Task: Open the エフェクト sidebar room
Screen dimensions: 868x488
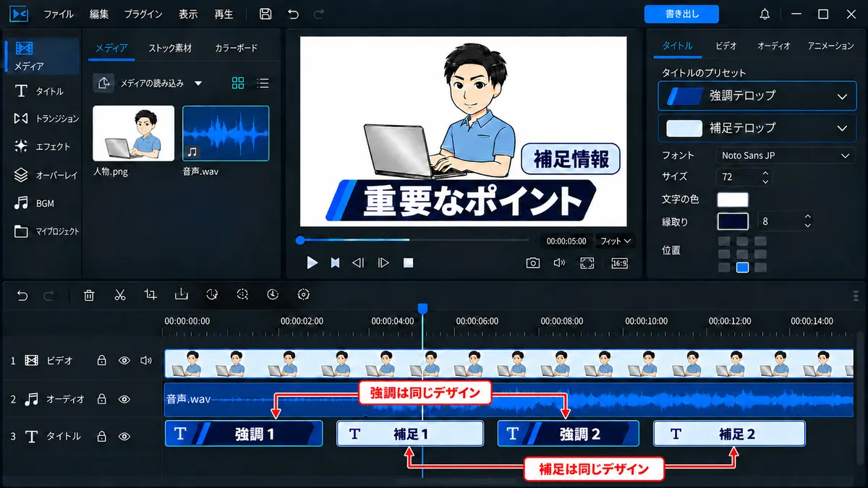Action: click(x=43, y=147)
